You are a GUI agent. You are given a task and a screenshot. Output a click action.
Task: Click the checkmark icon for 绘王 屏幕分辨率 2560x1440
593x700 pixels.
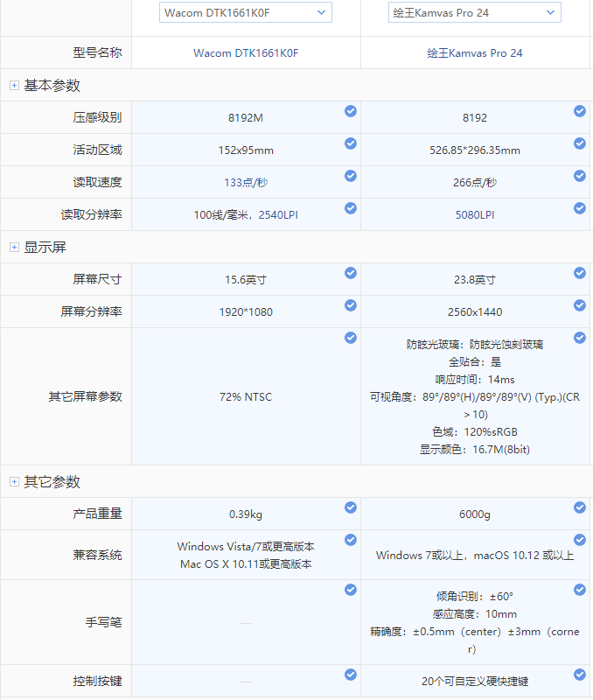pos(580,305)
